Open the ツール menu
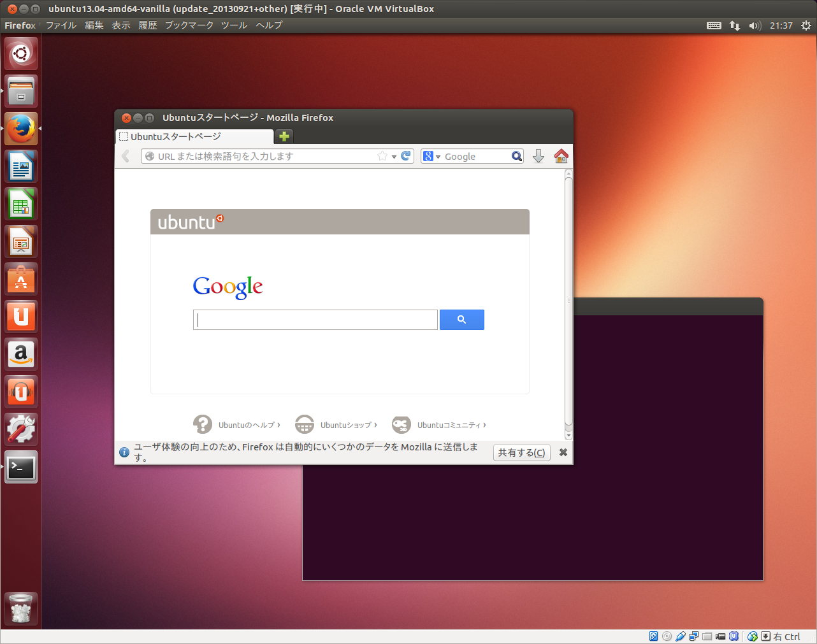This screenshot has width=817, height=644. coord(234,25)
